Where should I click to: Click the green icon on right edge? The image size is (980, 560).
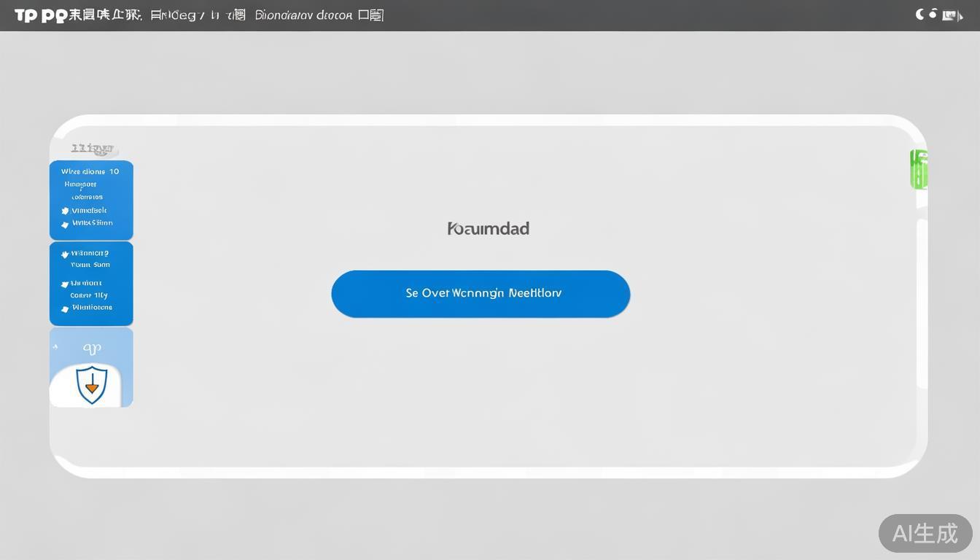point(919,169)
